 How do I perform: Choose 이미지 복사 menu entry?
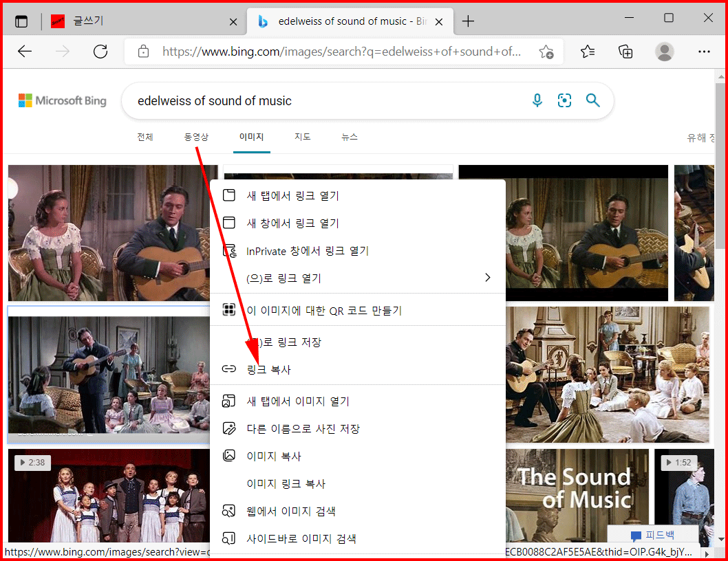tap(358, 456)
